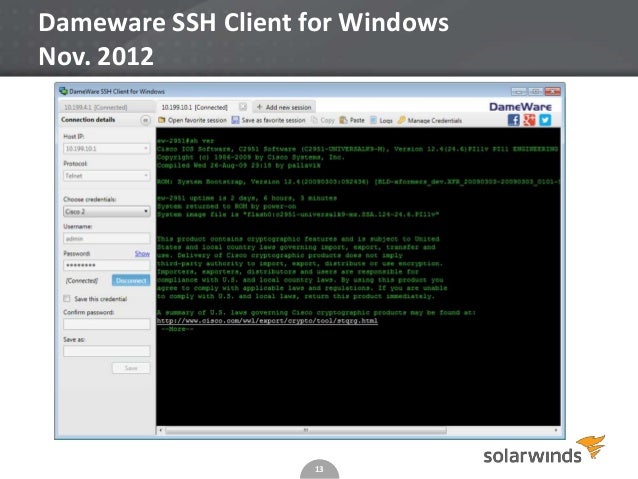The height and width of the screenshot is (479, 638).
Task: Select the 10.199.10.1 [Connected] tab
Action: pos(194,107)
